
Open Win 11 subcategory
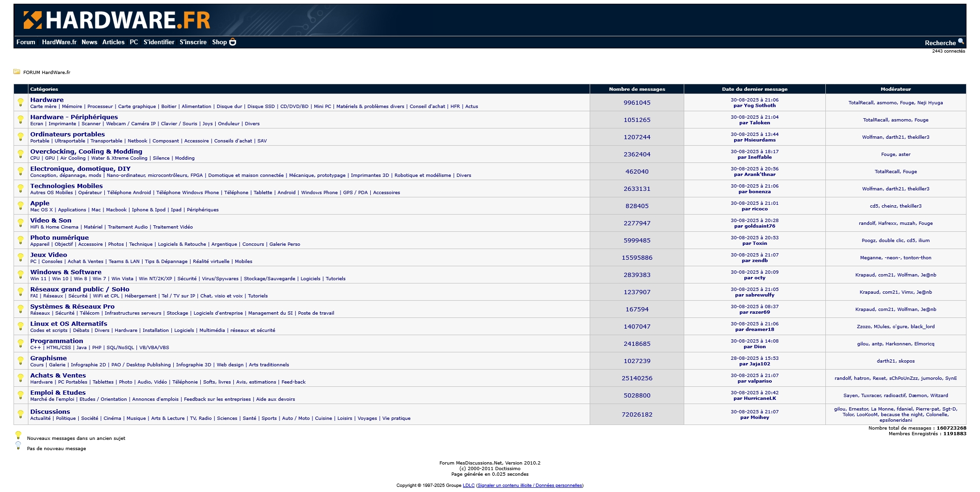(39, 279)
